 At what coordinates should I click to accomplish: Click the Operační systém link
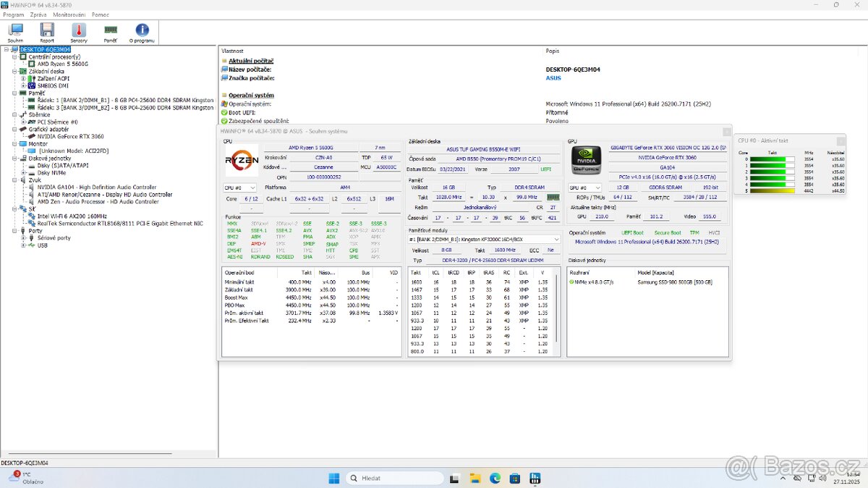click(252, 95)
